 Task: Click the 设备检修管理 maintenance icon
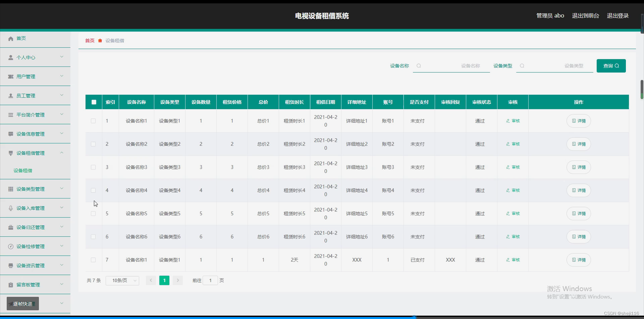pyautogui.click(x=10, y=246)
